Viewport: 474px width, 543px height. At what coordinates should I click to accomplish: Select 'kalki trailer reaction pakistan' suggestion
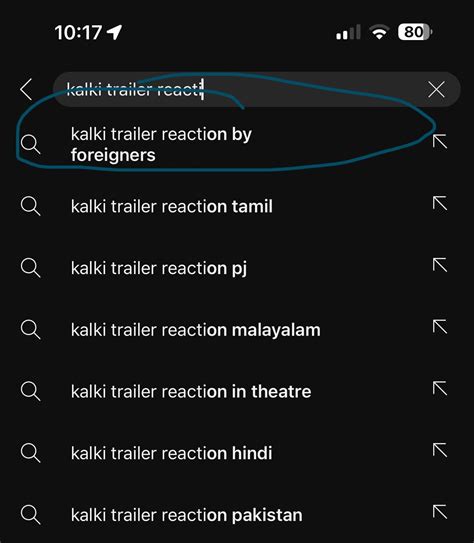[x=187, y=515]
